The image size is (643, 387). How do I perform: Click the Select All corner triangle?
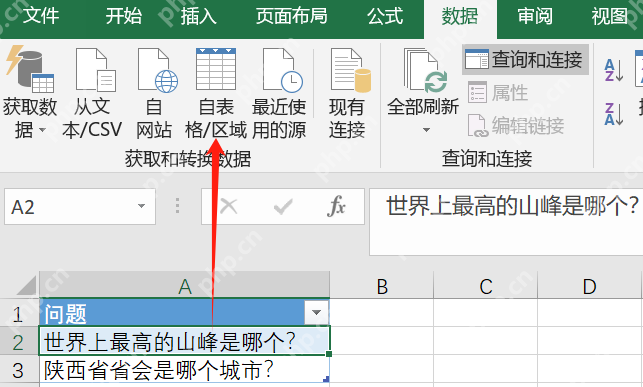26,285
